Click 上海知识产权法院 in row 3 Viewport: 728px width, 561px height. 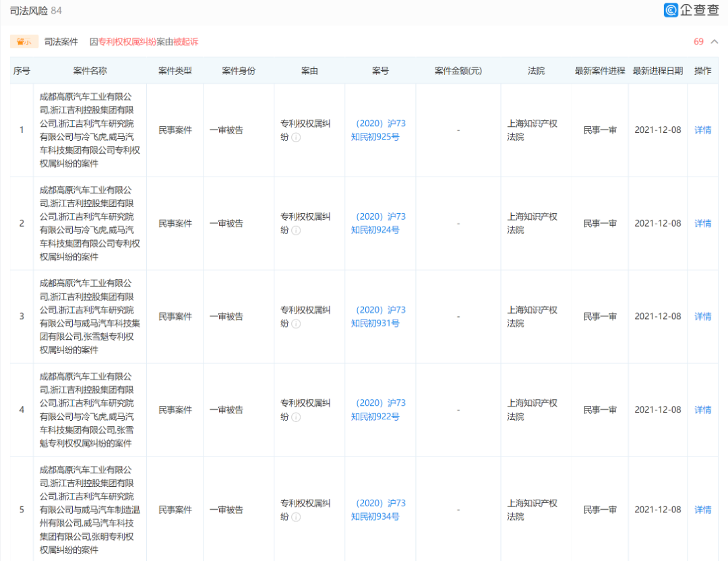(532, 316)
